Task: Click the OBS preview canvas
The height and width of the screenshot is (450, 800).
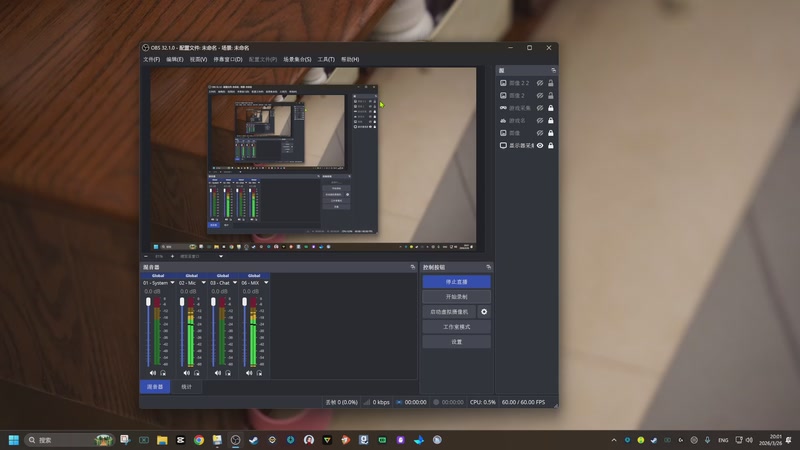Action: (313, 159)
